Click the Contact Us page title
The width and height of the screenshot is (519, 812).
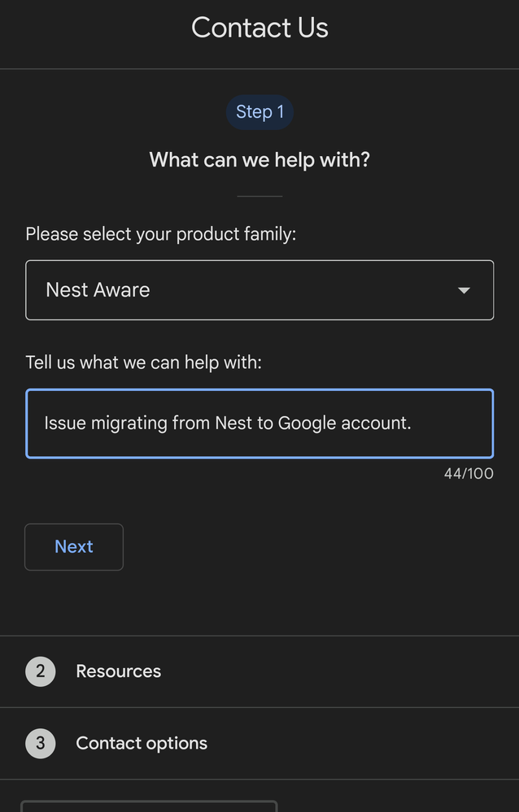[259, 28]
